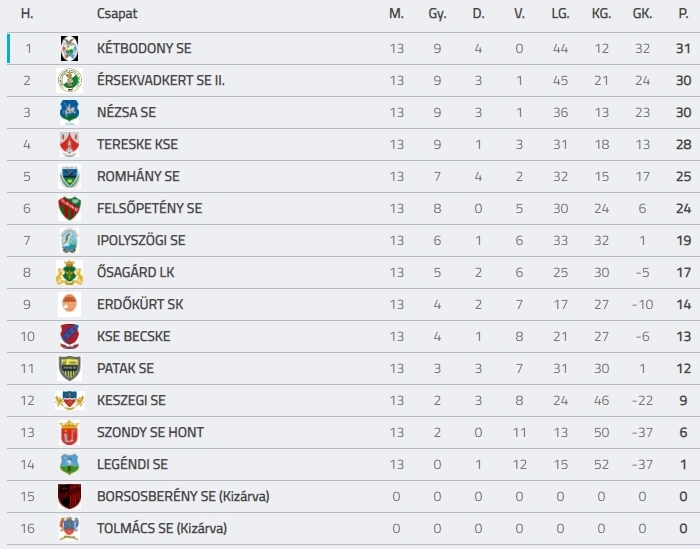Click the KSE Becske striped crest
Image resolution: width=700 pixels, height=549 pixels.
(69, 336)
